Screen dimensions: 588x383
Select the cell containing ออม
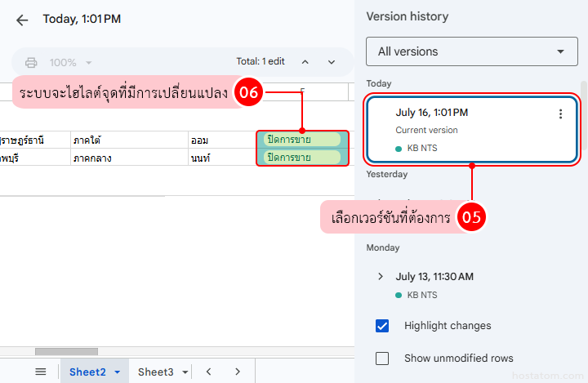[222, 140]
